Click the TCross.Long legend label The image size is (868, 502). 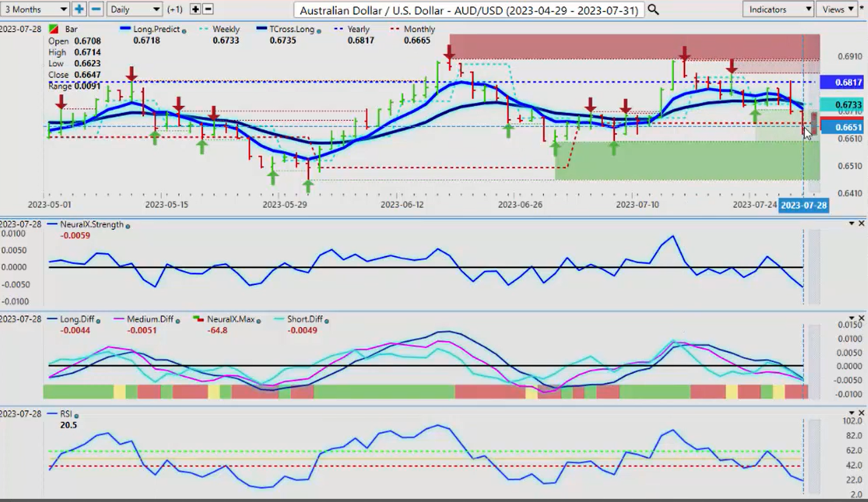[292, 29]
